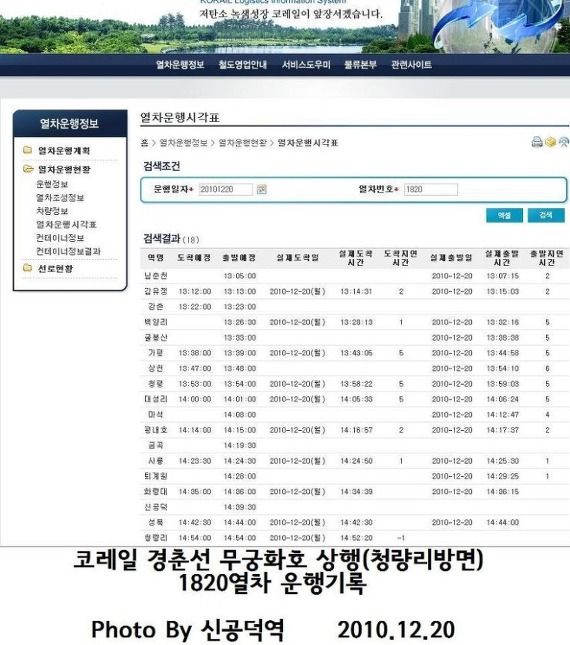Click actual departure time 13:07:15
The width and height of the screenshot is (570, 645).
tap(503, 276)
